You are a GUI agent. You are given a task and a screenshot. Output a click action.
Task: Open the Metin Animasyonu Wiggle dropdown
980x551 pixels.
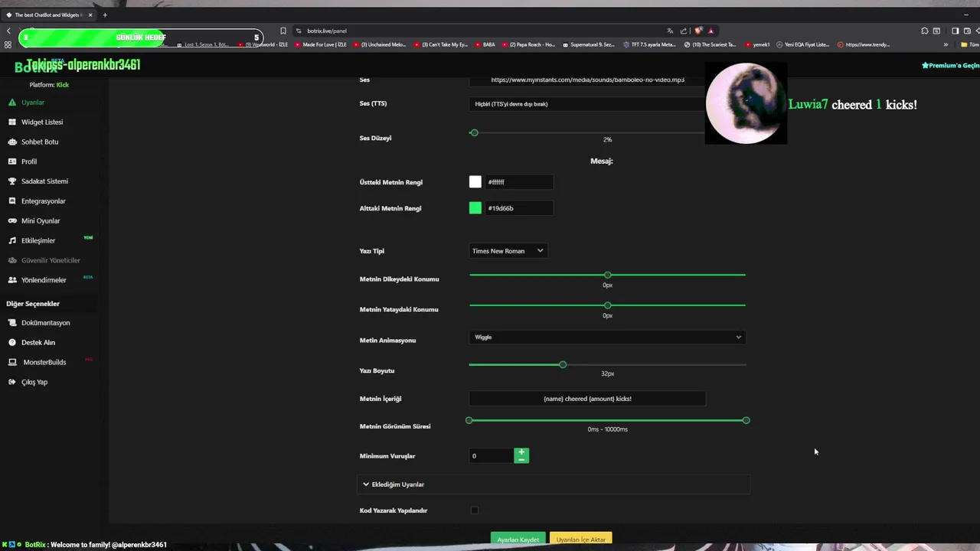pos(607,337)
